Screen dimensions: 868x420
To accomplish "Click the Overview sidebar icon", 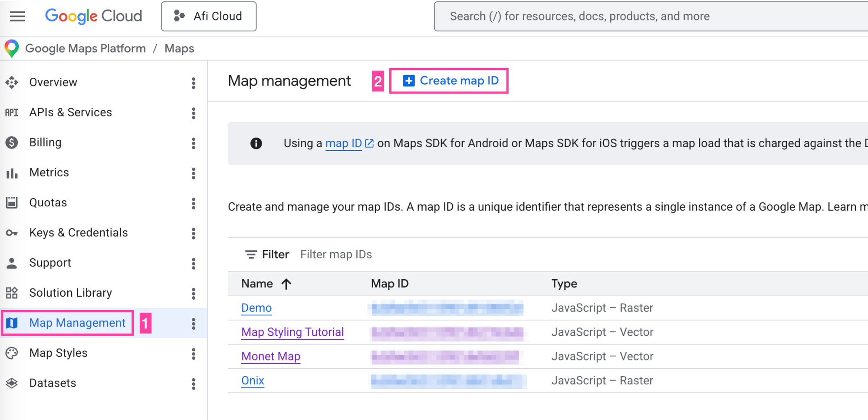I will [12, 82].
